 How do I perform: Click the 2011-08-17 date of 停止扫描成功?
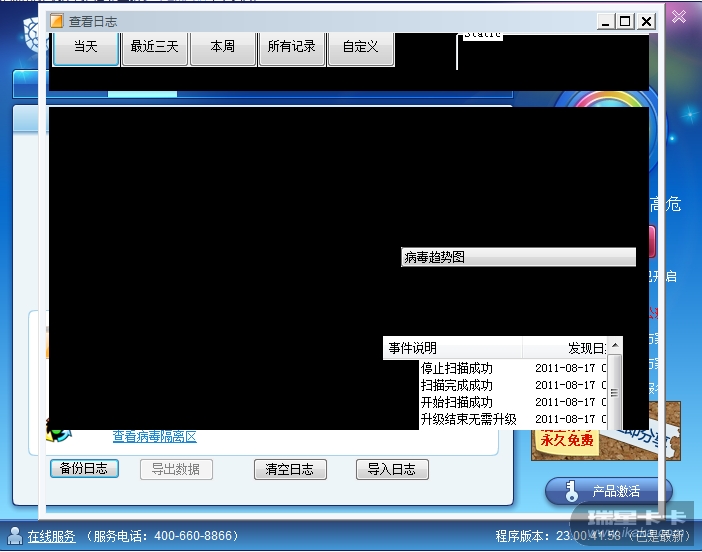[565, 368]
